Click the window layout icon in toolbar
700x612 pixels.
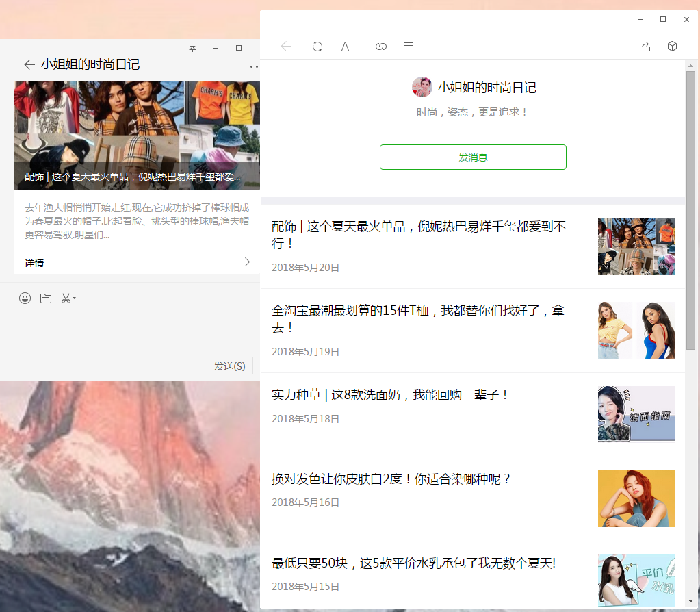[409, 47]
